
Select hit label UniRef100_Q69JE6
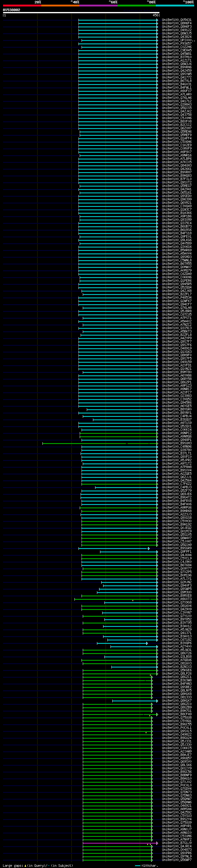[x=176, y=494]
